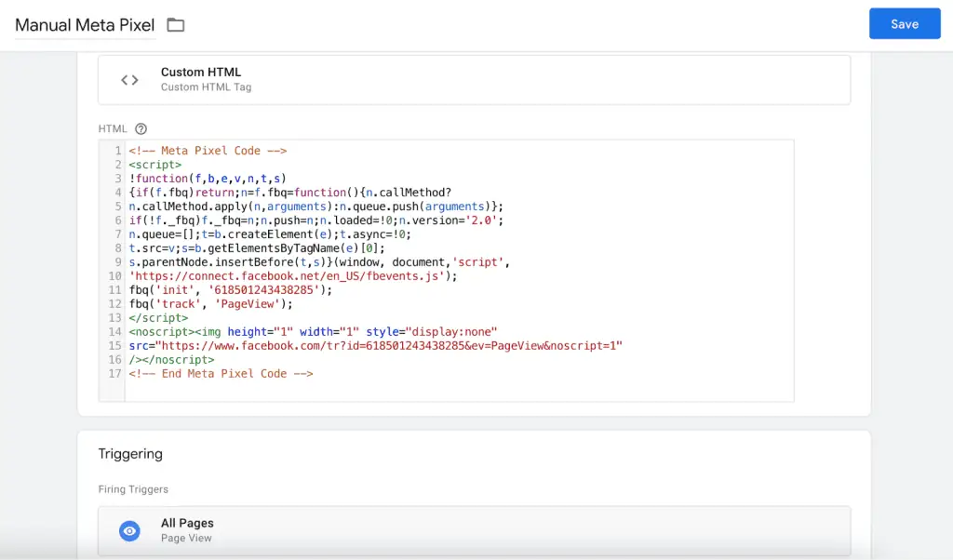Viewport: 953px width, 560px height.
Task: Click the blue circle icon for All Pages
Action: (129, 530)
